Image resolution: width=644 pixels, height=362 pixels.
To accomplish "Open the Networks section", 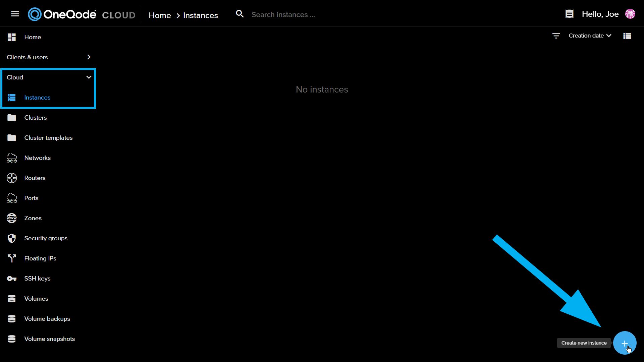I will [37, 158].
